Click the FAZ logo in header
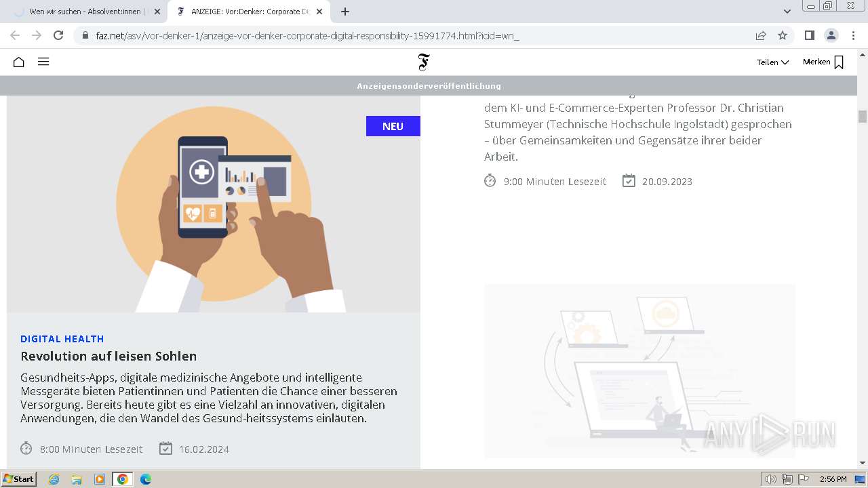Screen dimensions: 868x488 424,62
